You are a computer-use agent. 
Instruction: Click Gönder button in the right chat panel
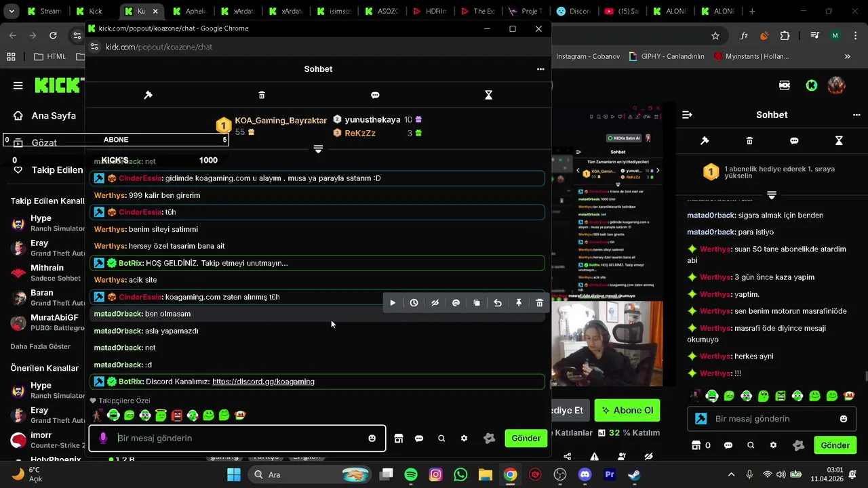pos(835,445)
